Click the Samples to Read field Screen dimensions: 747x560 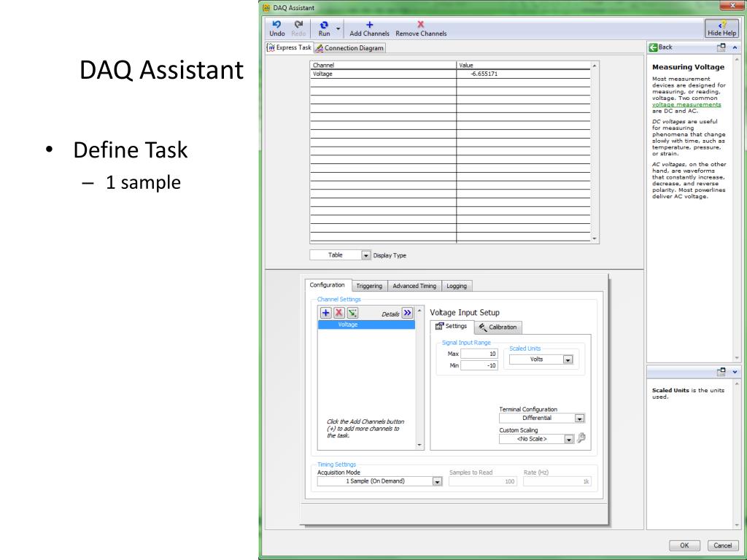(x=483, y=481)
